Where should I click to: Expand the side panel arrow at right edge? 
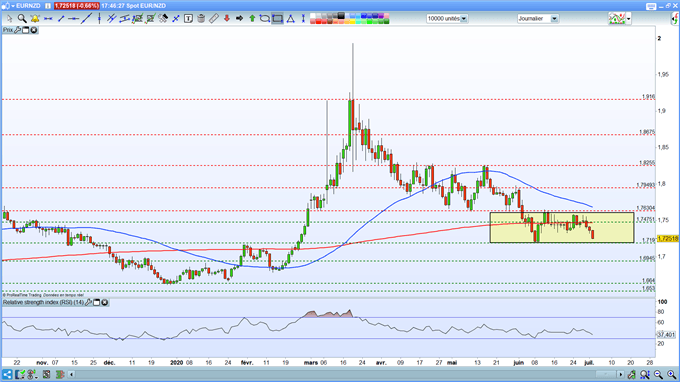tap(675, 19)
